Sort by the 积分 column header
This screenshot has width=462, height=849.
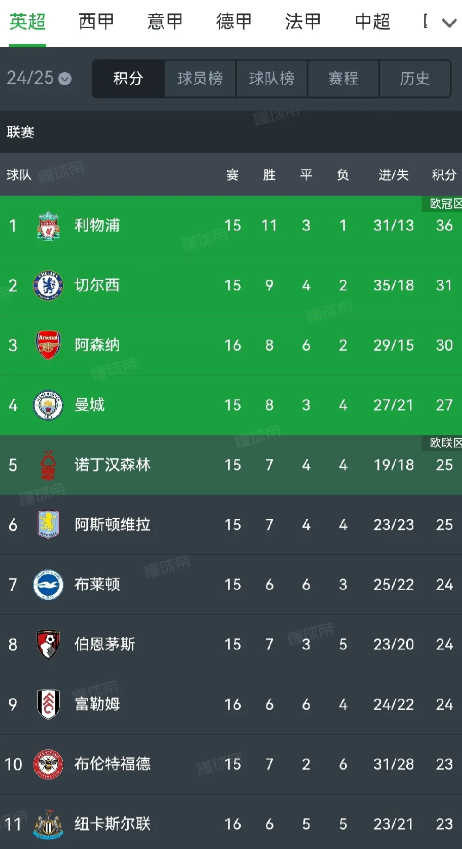tap(444, 175)
